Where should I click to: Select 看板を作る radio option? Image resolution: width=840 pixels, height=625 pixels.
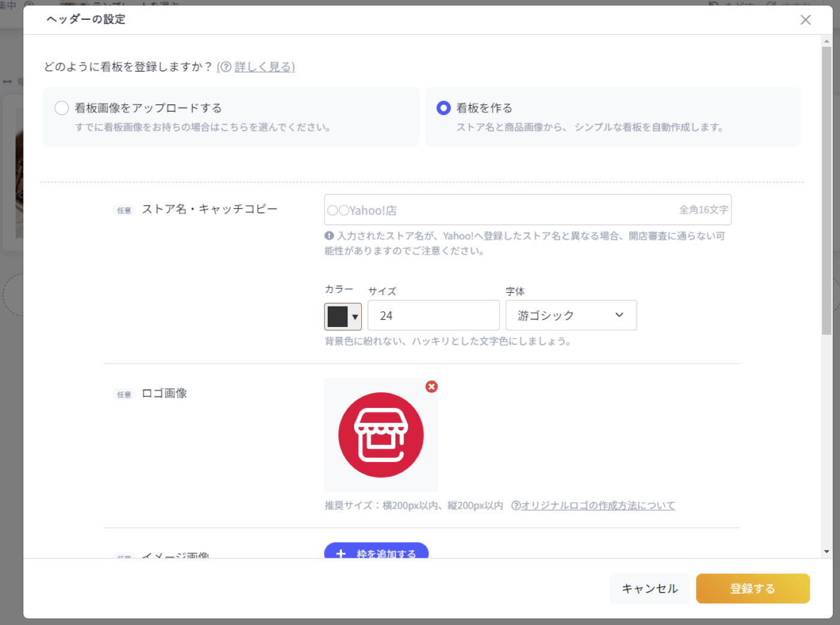coord(443,108)
